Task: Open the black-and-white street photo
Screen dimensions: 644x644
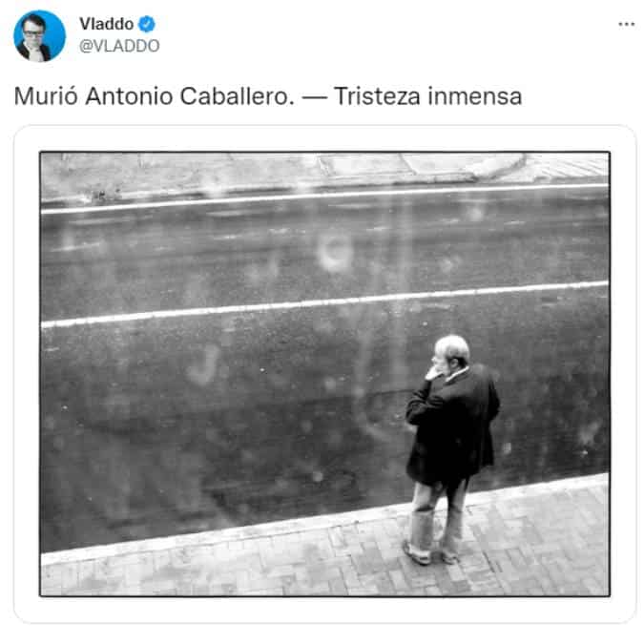Action: [x=325, y=374]
